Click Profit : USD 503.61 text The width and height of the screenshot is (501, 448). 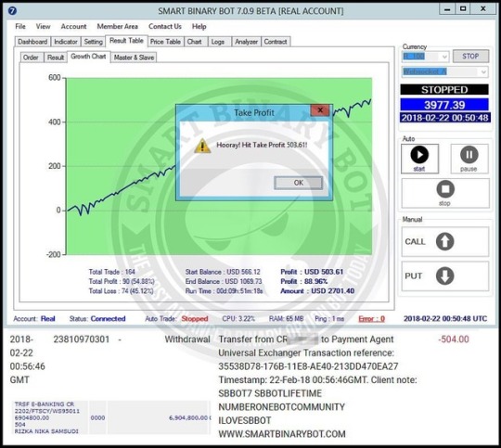coord(312,272)
